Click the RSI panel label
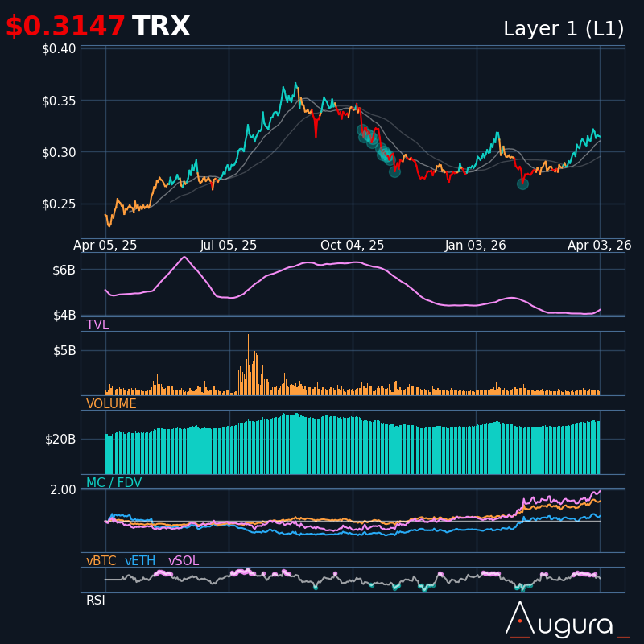644x644 pixels. click(x=95, y=601)
